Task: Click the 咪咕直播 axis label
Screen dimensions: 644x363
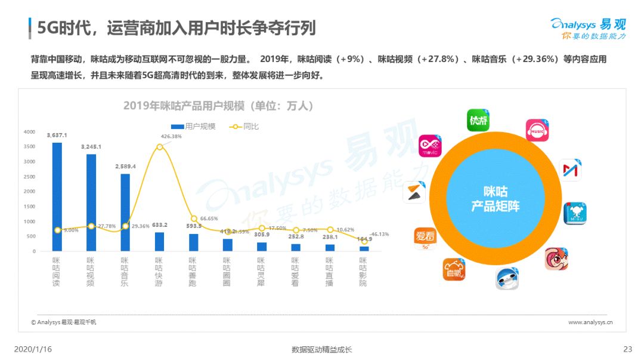Action: tap(329, 272)
